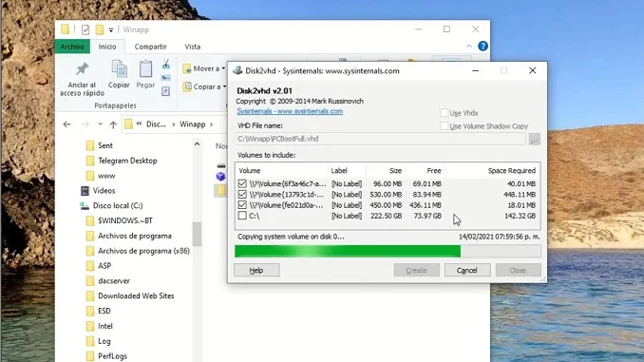Select the Archivos de programa folder
The image size is (644, 362).
(135, 236)
